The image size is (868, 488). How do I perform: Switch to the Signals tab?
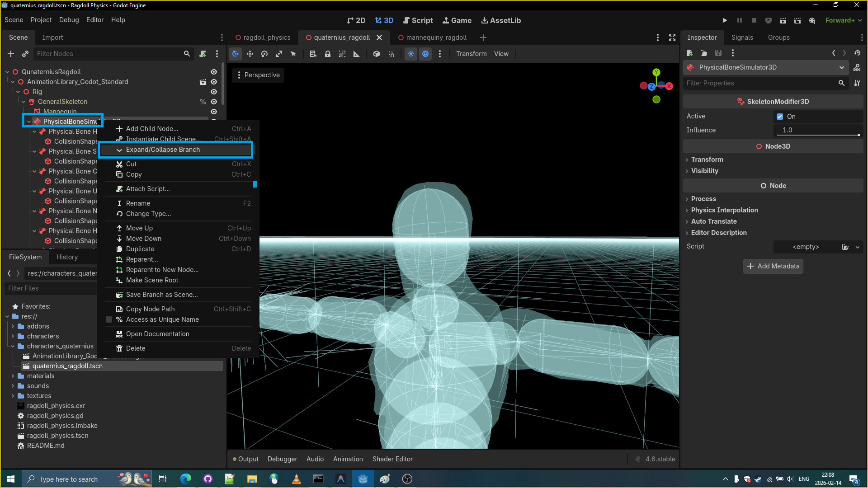point(742,38)
